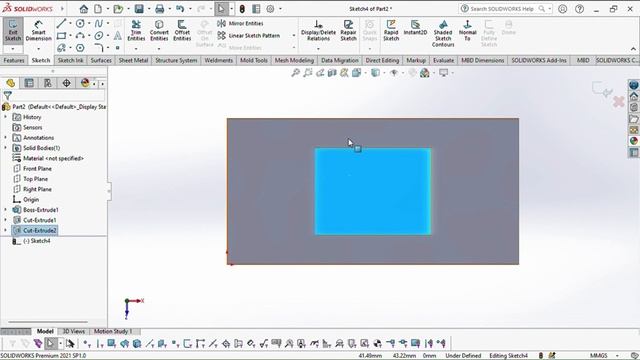Viewport: 640px width, 360px height.
Task: Click Normal To view
Action: [x=467, y=30]
